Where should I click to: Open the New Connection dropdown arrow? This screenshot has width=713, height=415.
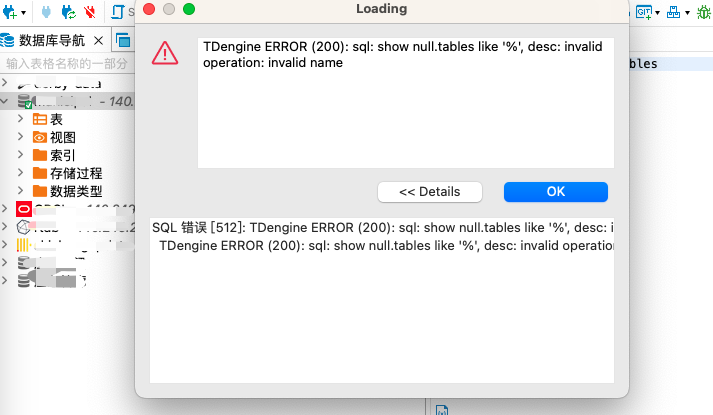pos(24,13)
